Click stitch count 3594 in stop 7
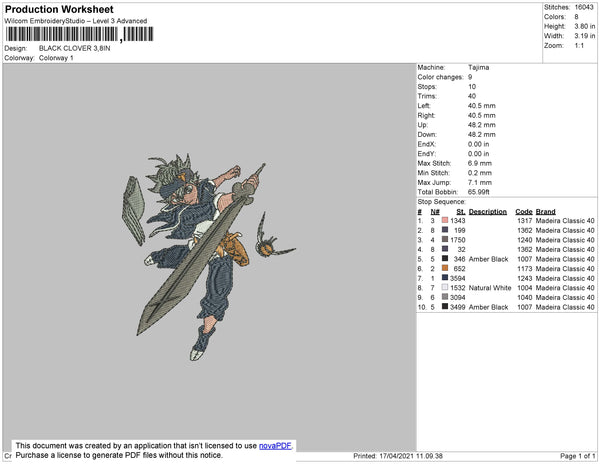 click(x=457, y=278)
